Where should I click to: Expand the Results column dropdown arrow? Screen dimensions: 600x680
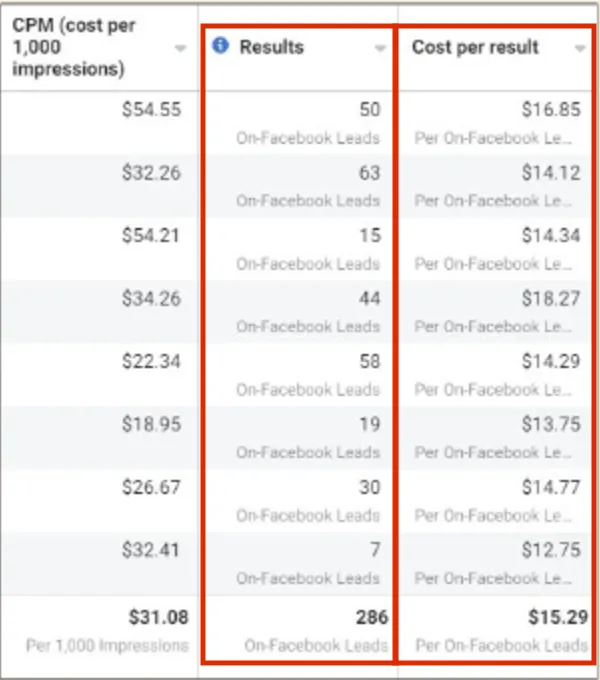[x=380, y=48]
